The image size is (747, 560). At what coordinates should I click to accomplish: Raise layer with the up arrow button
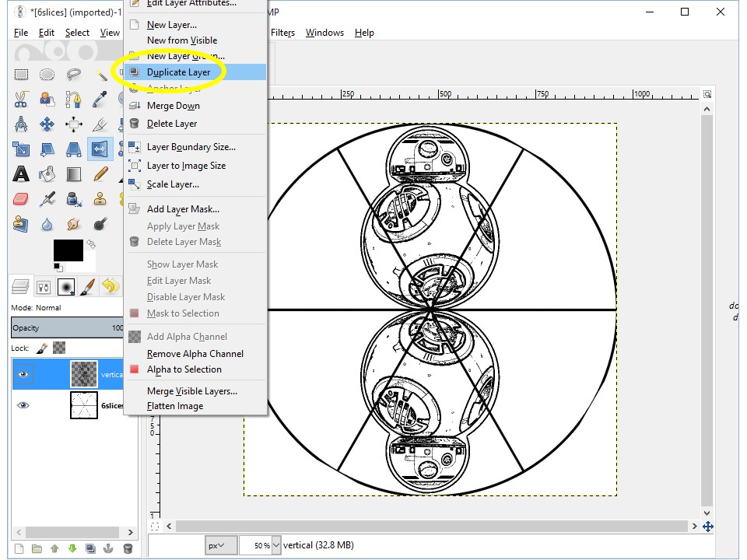click(54, 548)
